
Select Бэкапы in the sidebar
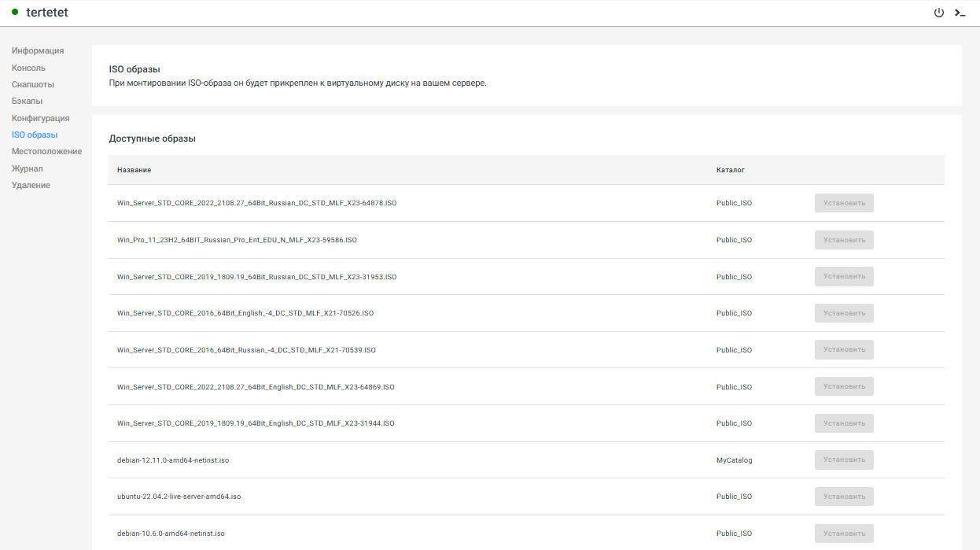point(28,101)
